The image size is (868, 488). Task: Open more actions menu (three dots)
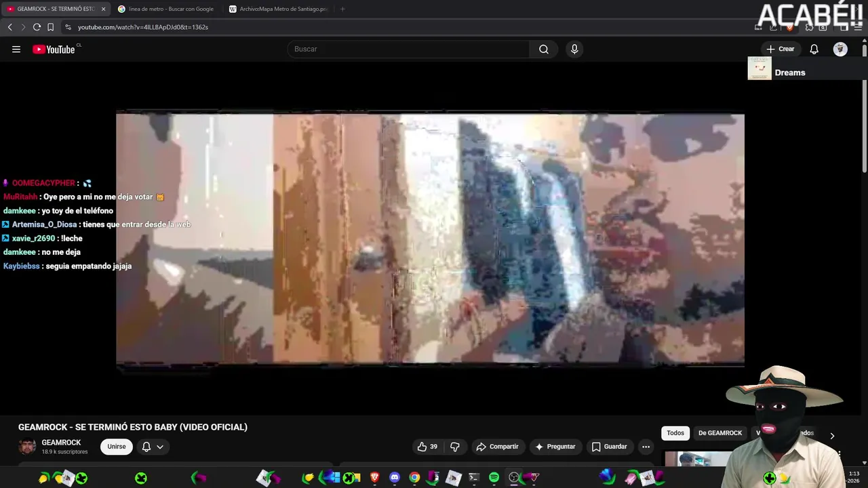pos(646,447)
